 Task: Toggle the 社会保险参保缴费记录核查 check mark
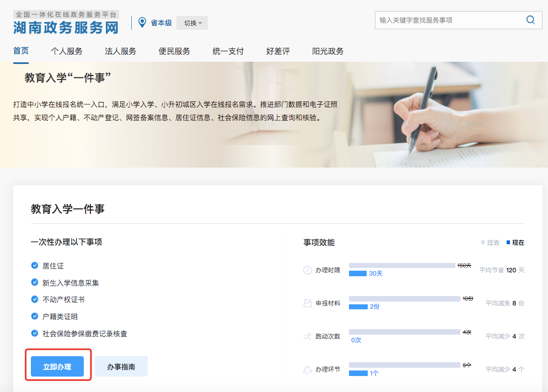pos(35,334)
